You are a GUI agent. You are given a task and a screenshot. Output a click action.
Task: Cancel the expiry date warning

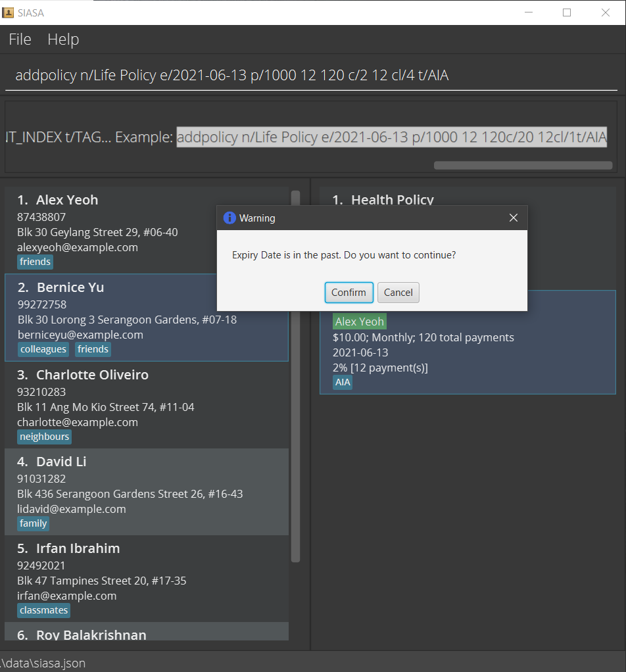coord(398,293)
